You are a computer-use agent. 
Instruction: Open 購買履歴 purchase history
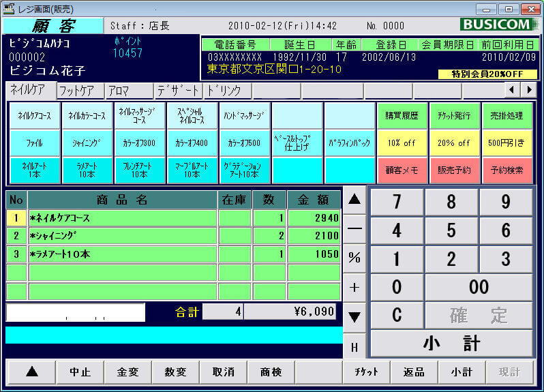pyautogui.click(x=402, y=116)
